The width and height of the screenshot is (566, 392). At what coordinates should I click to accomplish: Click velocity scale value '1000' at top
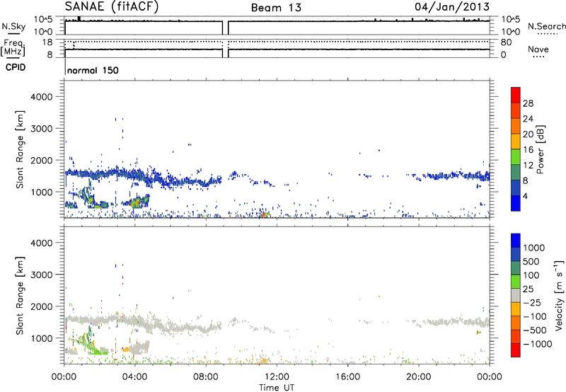(x=534, y=248)
